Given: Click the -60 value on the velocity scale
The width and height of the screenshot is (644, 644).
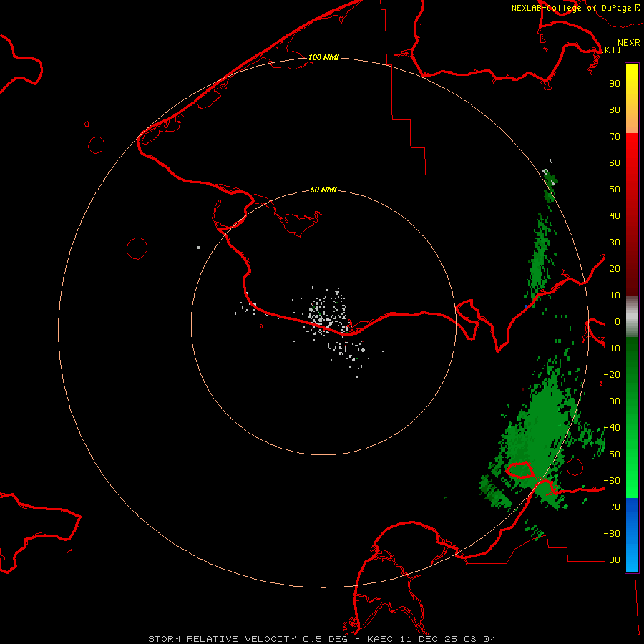Looking at the screenshot, I should [x=612, y=481].
